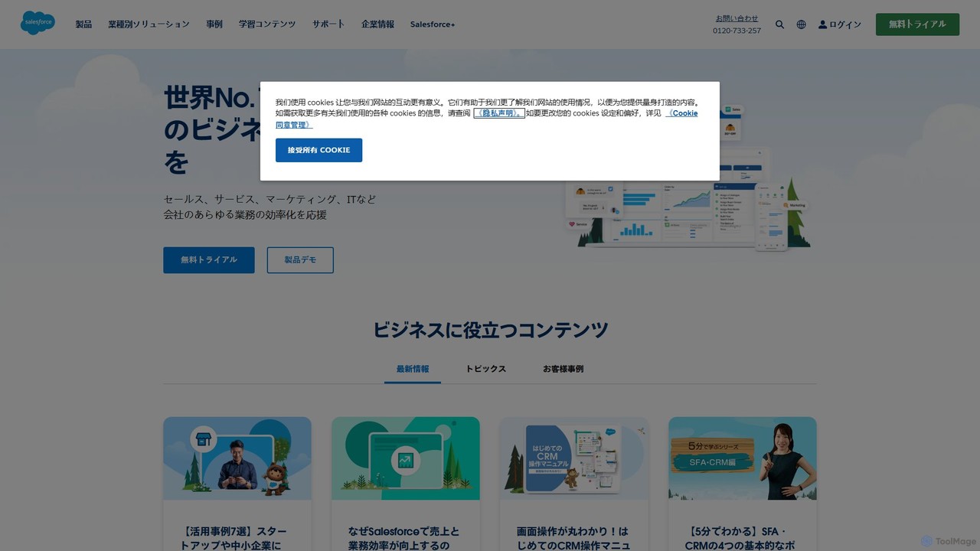Click the blue 無料トライアル hero button

point(208,259)
